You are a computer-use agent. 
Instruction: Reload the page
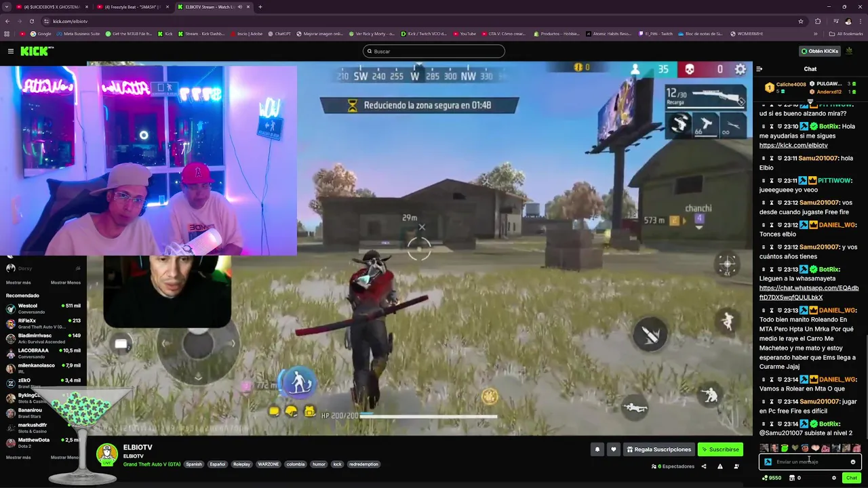click(33, 21)
